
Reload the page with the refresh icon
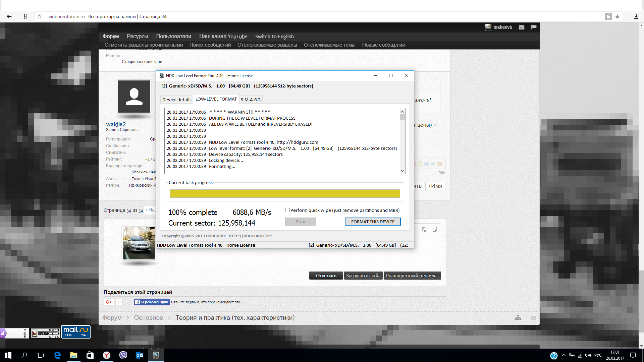39,16
